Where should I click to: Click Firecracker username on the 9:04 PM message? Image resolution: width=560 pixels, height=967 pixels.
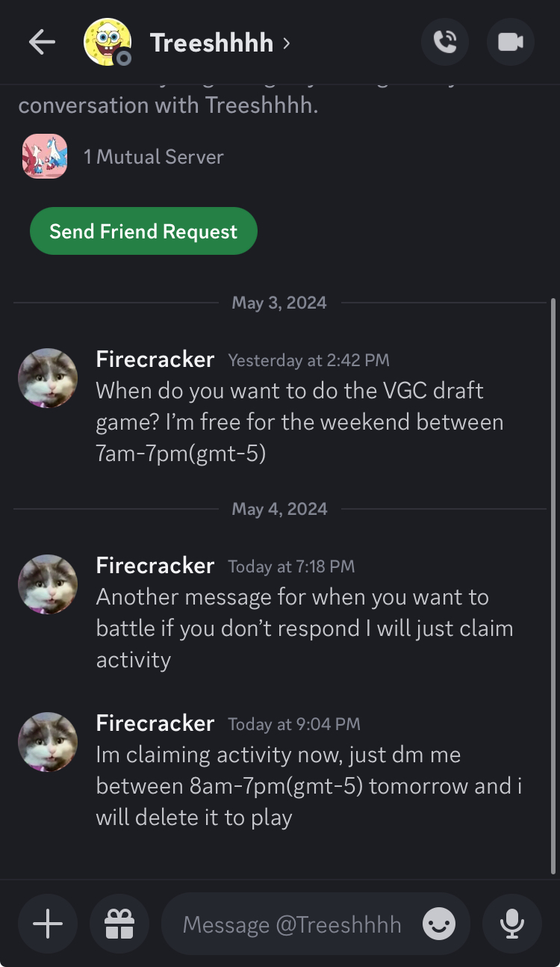pos(155,723)
